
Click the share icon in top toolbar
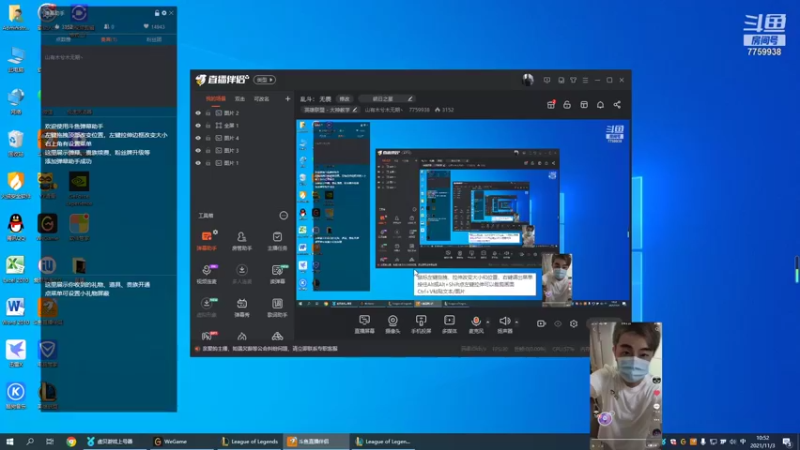(x=617, y=105)
